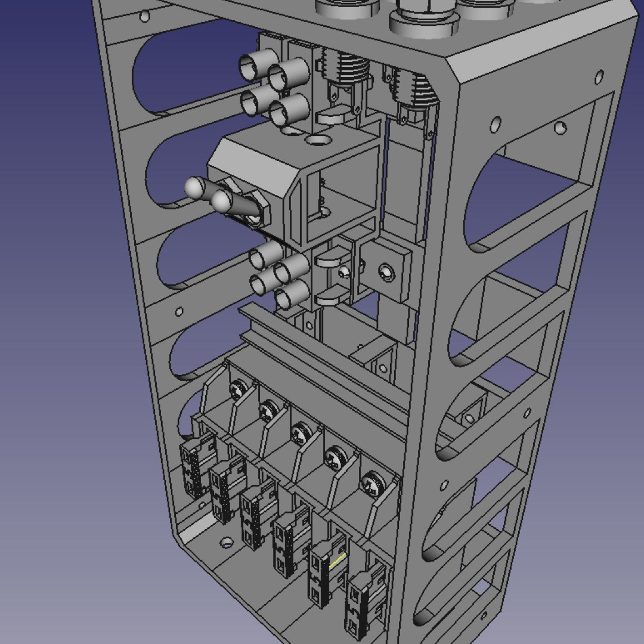Click the small hole on left frame mid-height
The height and width of the screenshot is (644, 644).
pyautogui.click(x=179, y=311)
